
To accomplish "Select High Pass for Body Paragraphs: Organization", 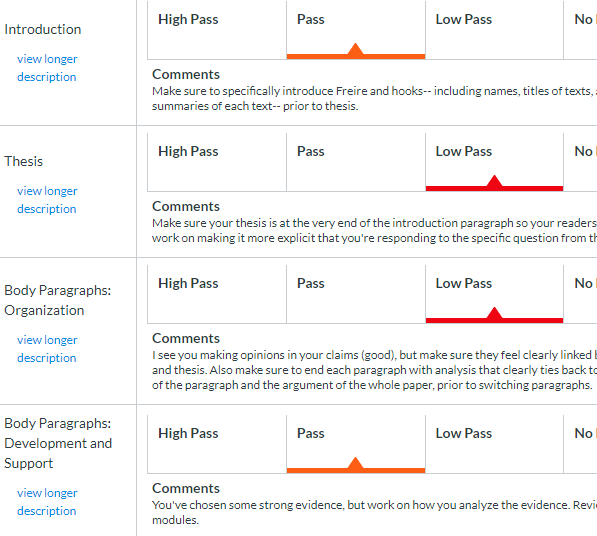I will coord(217,294).
